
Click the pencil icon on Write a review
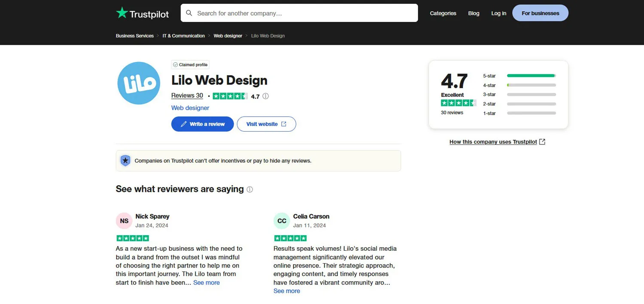pos(184,124)
